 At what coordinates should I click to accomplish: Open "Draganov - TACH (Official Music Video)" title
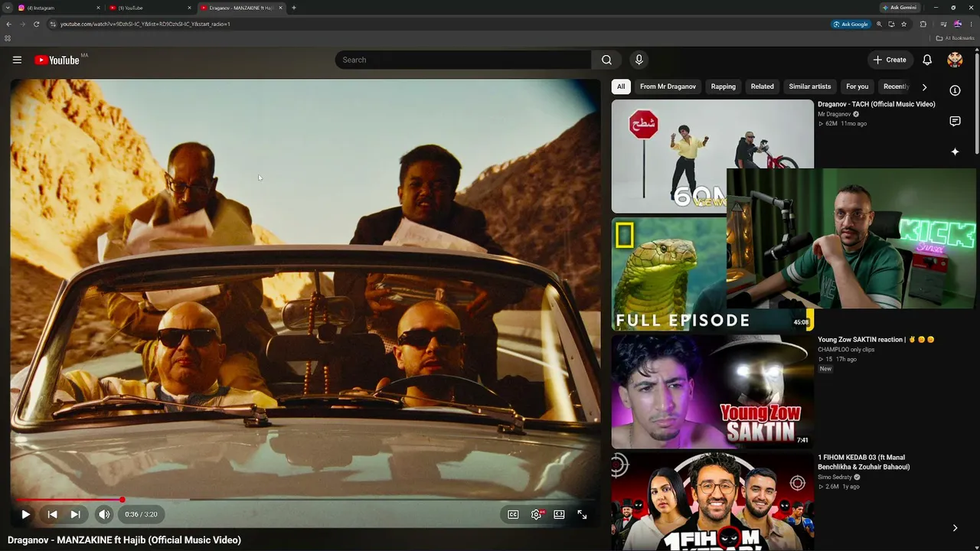[876, 104]
